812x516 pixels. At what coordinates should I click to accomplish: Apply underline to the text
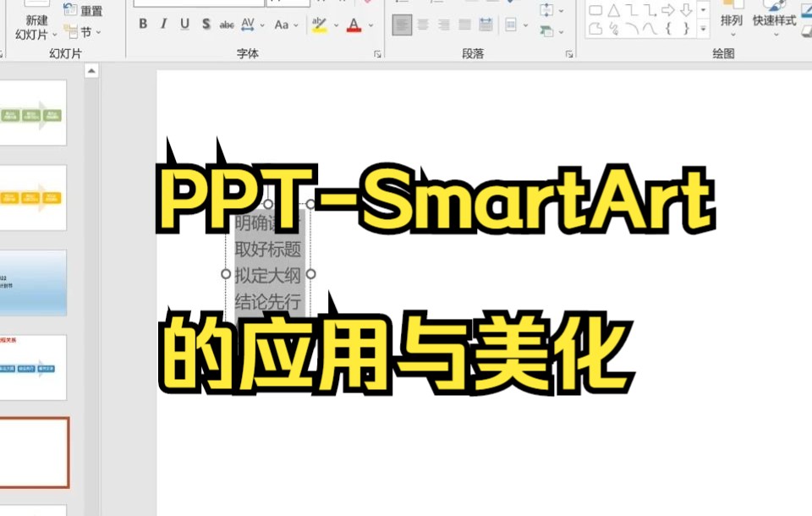(x=184, y=25)
